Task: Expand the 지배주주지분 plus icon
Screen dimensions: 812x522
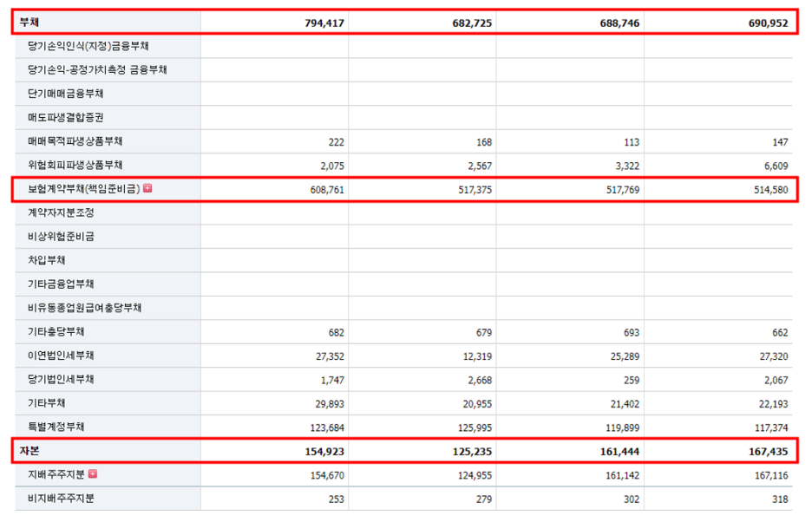Action: click(x=93, y=473)
